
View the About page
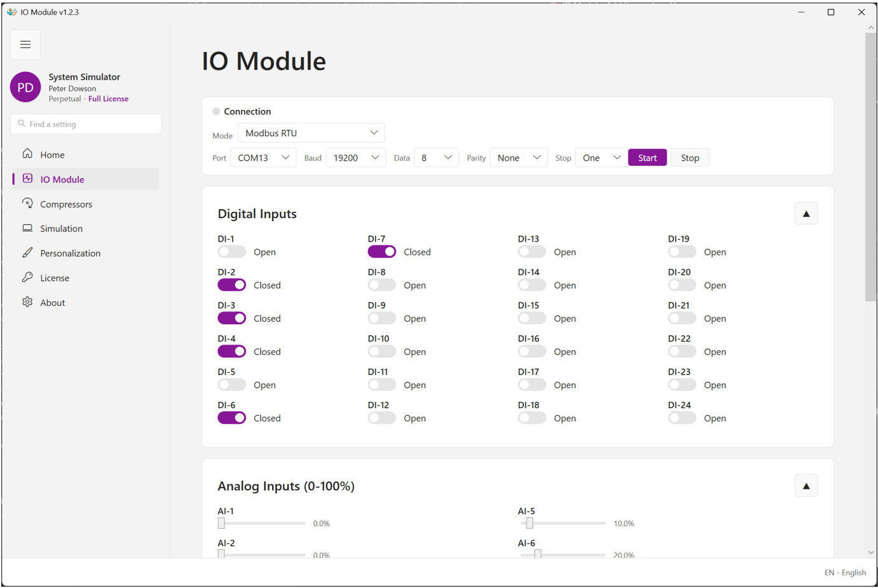(52, 302)
